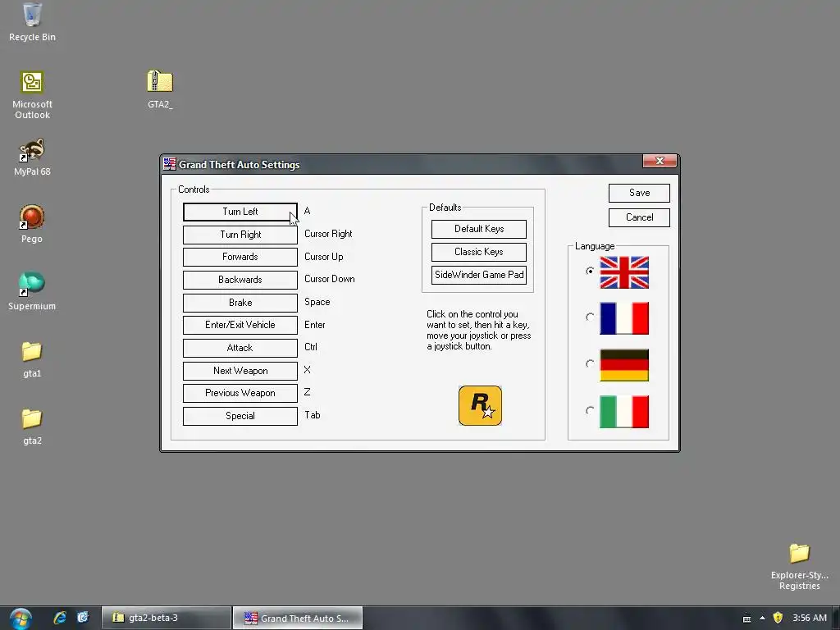Viewport: 840px width, 630px height.
Task: Click the Enter/Exit Vehicle control button
Action: coord(240,325)
